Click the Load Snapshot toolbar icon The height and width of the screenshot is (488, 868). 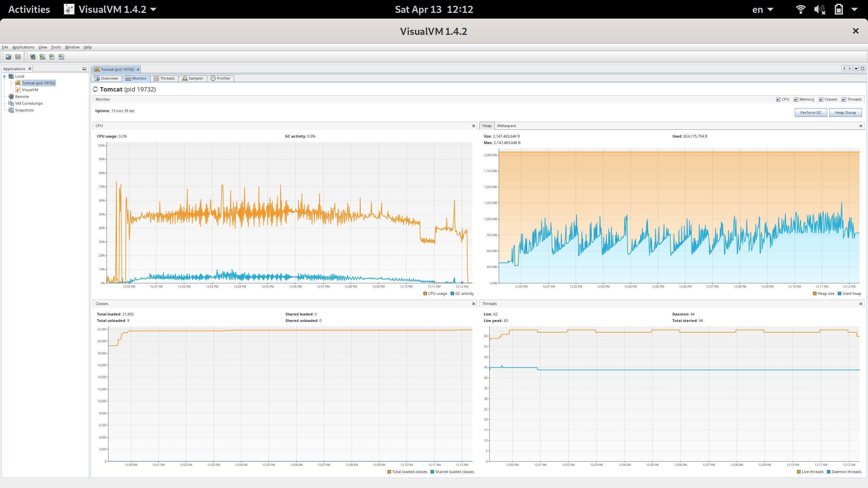tap(8, 57)
